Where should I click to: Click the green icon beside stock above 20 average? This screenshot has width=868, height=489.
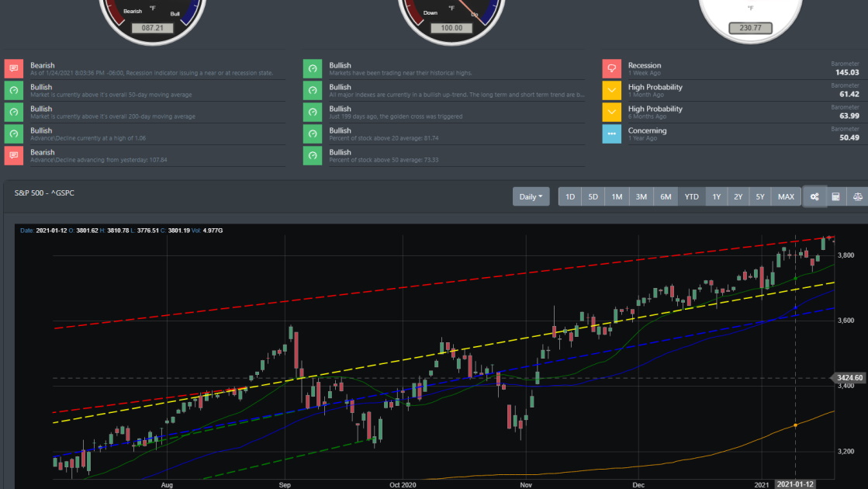click(x=313, y=134)
